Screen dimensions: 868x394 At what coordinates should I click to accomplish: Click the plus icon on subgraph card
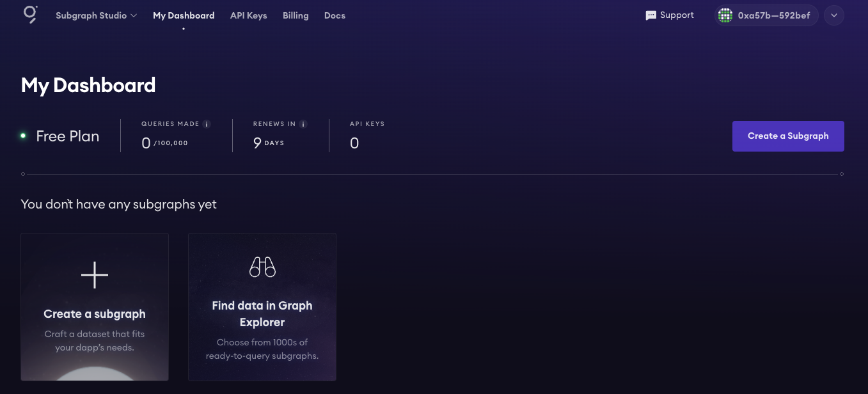(x=95, y=275)
